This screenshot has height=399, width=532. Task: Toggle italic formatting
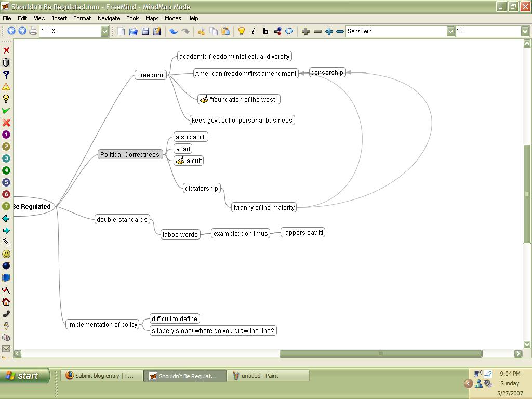pos(253,32)
